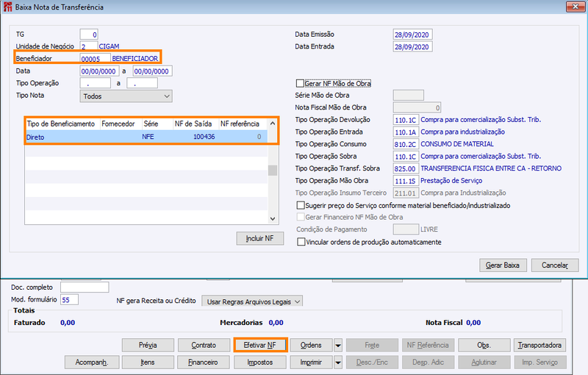Focus the Unidade de Negócio field
This screenshot has width=588, height=375.
(x=89, y=46)
